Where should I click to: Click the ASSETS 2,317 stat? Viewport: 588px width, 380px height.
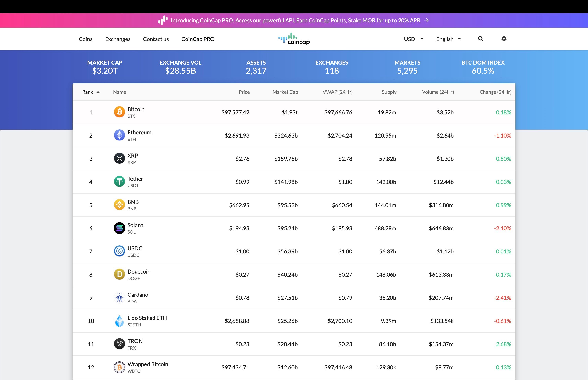coord(256,67)
